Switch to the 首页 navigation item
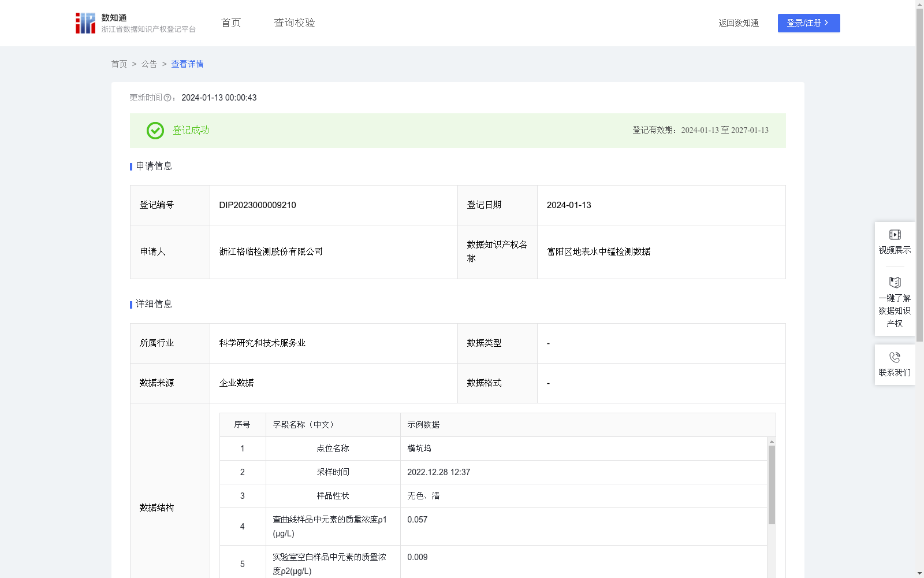 tap(230, 23)
